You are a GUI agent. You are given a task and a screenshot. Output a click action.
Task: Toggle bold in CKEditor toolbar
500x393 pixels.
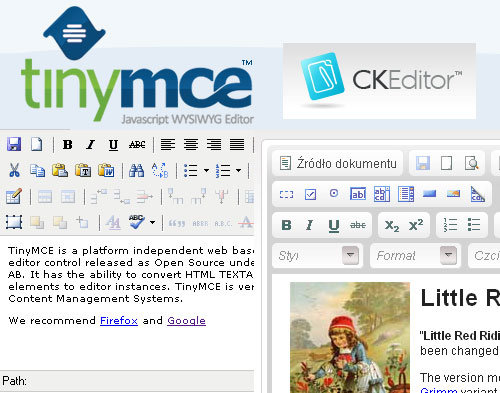[x=286, y=225]
